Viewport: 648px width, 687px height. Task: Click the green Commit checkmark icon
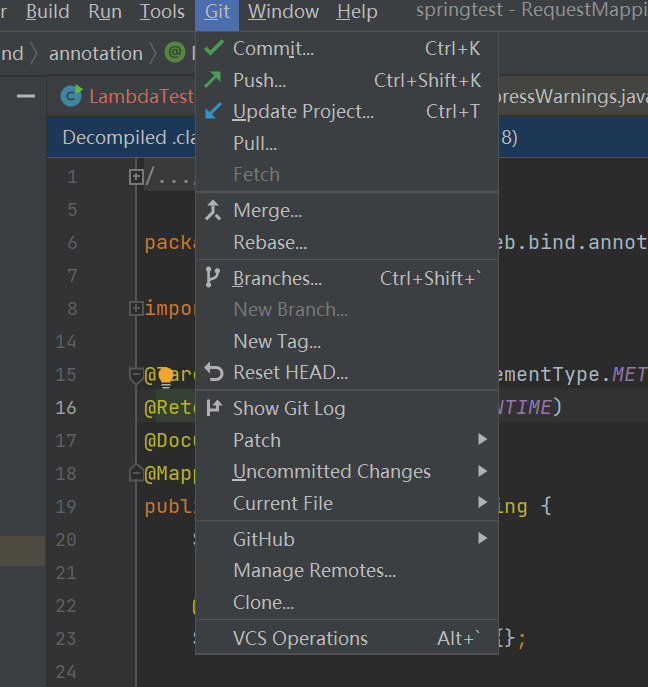[213, 48]
